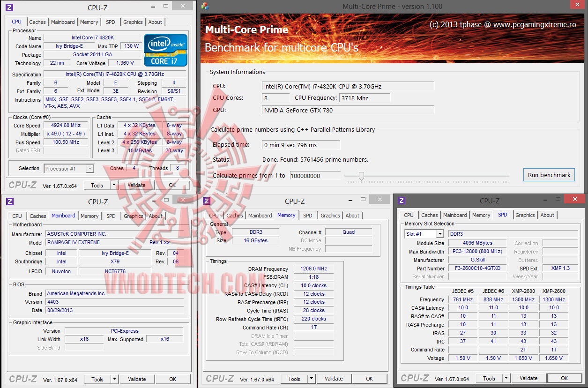Click the Multi-Core Prime title bar icon
Image resolution: width=588 pixels, height=388 pixels.
[x=205, y=6]
